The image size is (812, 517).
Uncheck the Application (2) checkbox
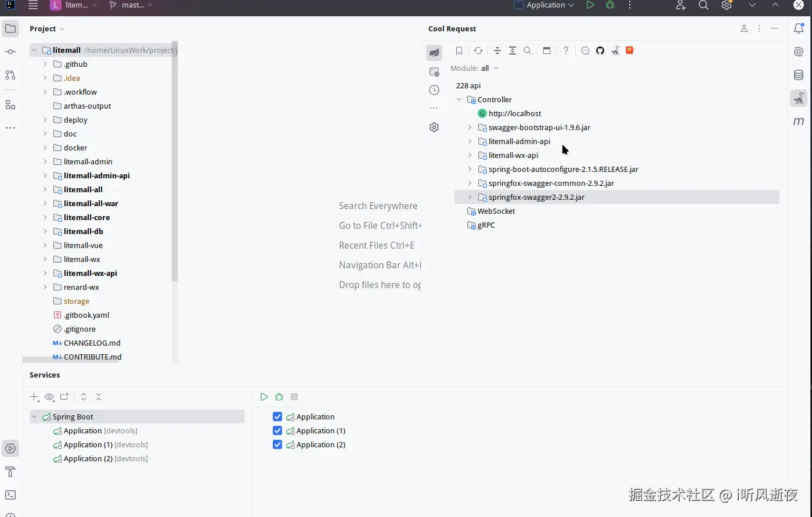277,444
